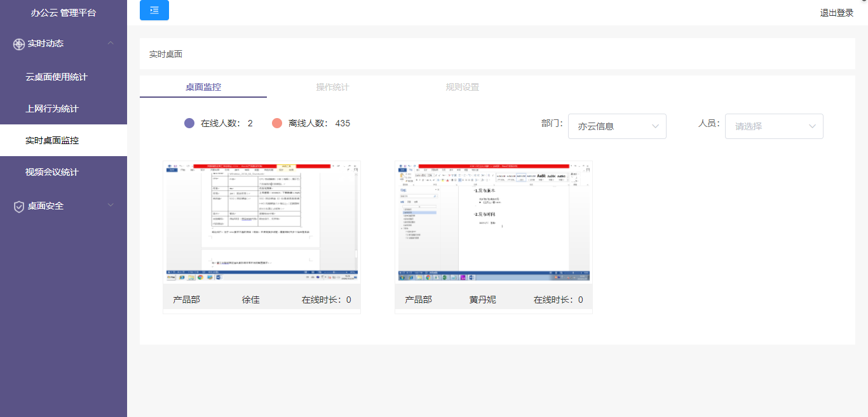Open 视频会议统计 in the sidebar
Viewport: 868px width, 417px height.
(52, 172)
